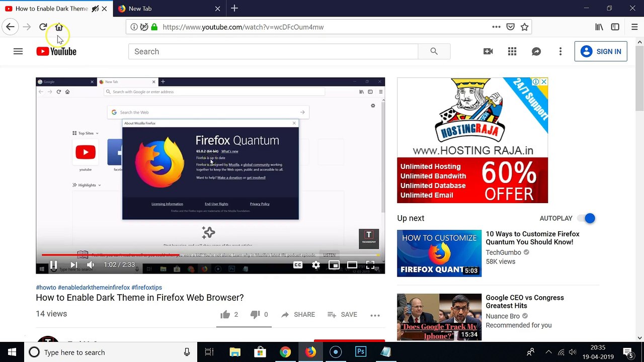Viewport: 644px width, 362px height.
Task: Close the Hosting Raja ad
Action: click(x=544, y=81)
